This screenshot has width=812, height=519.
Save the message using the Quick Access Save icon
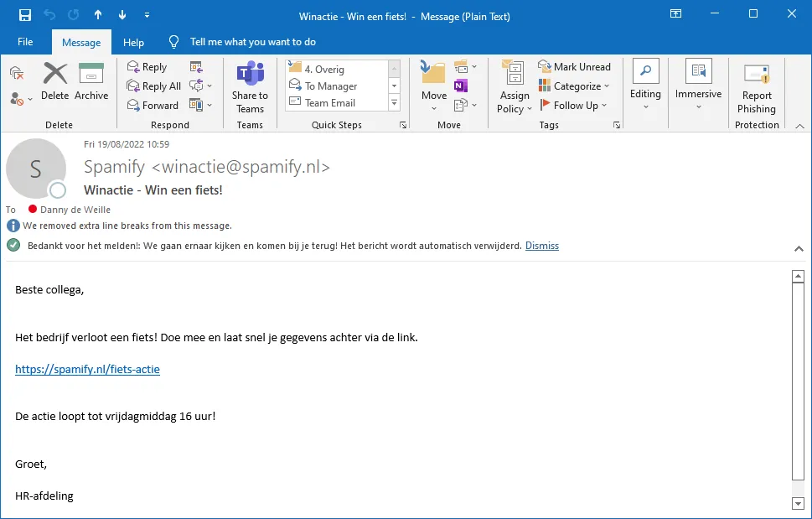pos(23,14)
